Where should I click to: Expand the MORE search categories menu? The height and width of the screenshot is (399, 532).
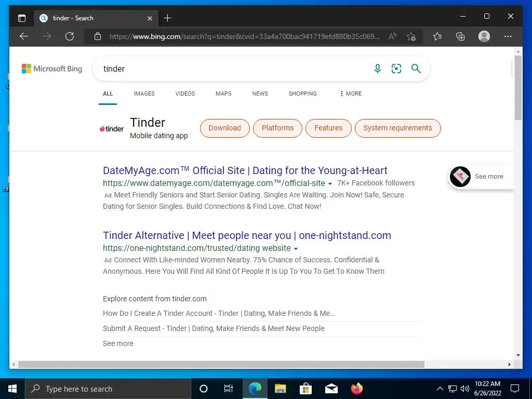click(x=351, y=94)
